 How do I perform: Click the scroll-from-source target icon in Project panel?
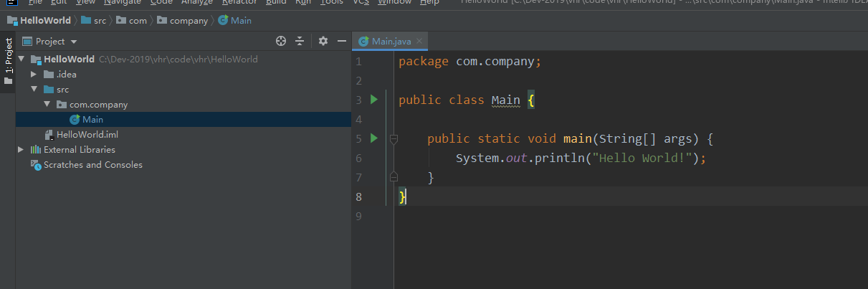pos(281,42)
